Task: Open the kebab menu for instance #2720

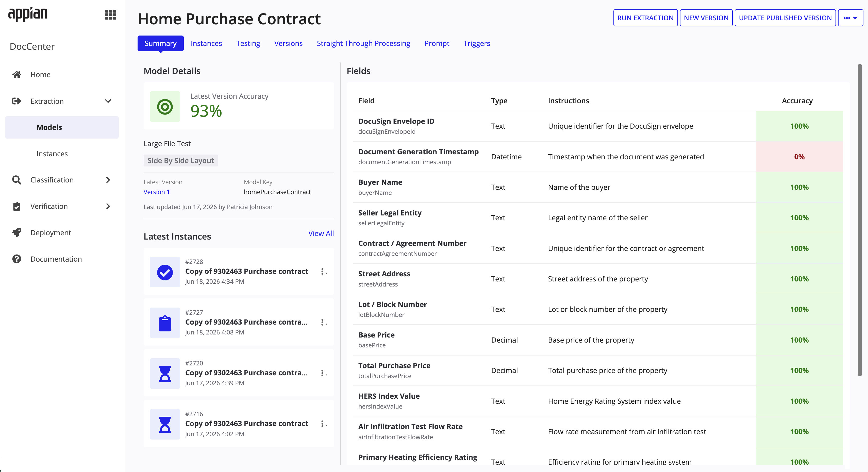Action: [323, 373]
